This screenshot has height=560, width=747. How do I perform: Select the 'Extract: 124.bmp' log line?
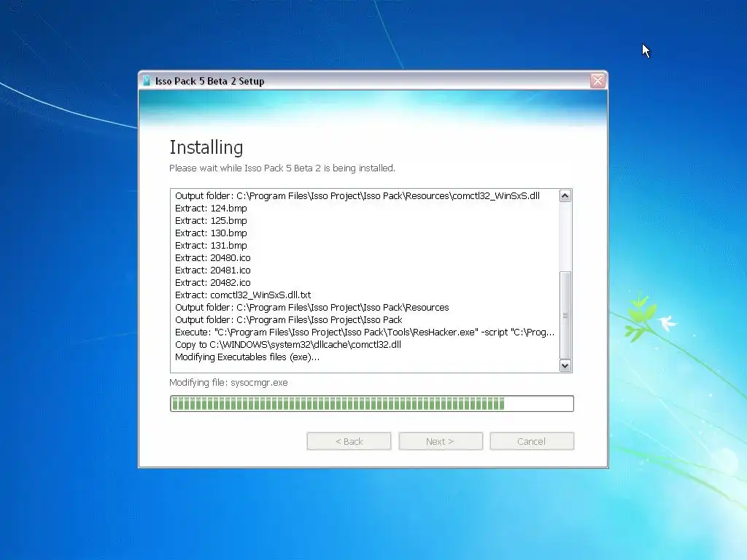(211, 208)
